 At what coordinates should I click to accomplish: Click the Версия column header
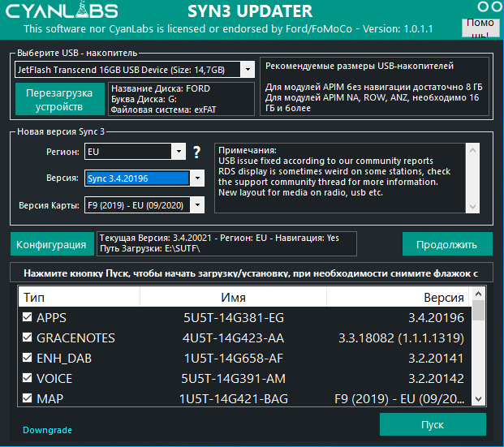[398, 297]
